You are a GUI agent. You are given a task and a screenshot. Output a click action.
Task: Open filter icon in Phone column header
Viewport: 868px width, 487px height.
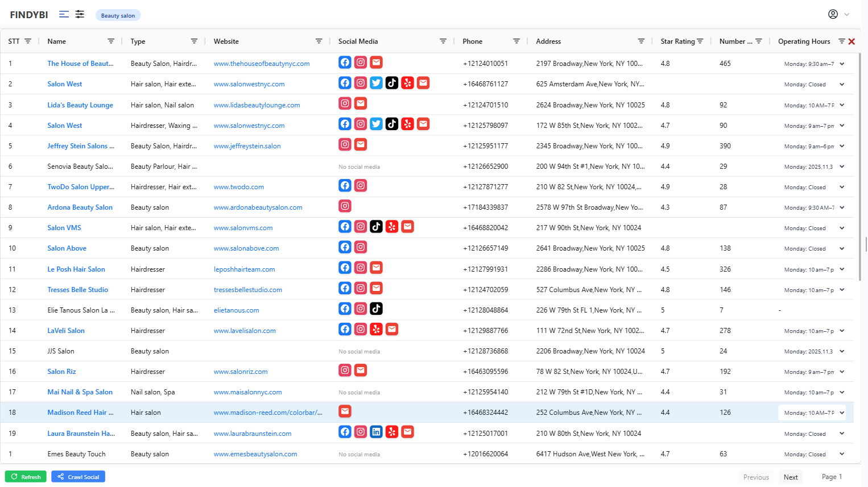[x=516, y=41]
